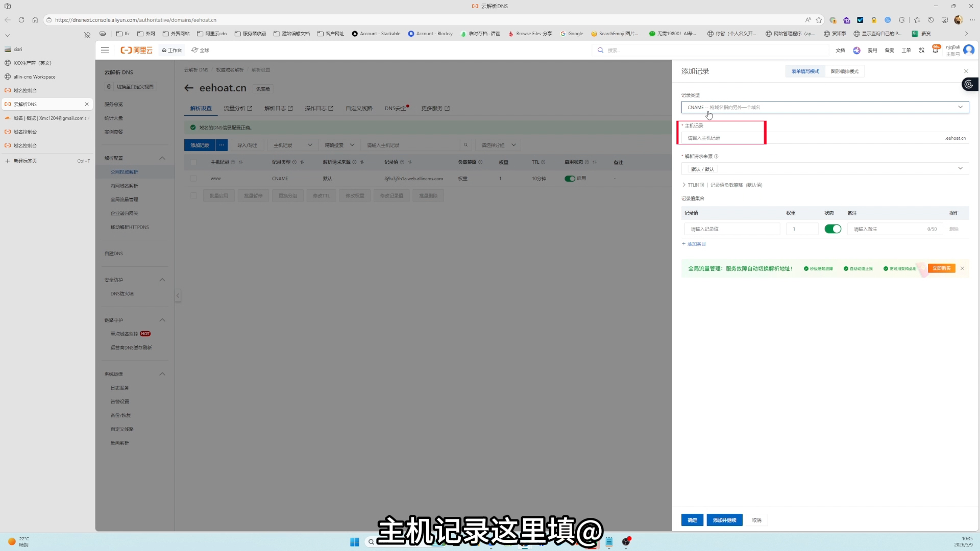Toggle the www record 启用 switch
The height and width of the screenshot is (551, 980).
570,179
